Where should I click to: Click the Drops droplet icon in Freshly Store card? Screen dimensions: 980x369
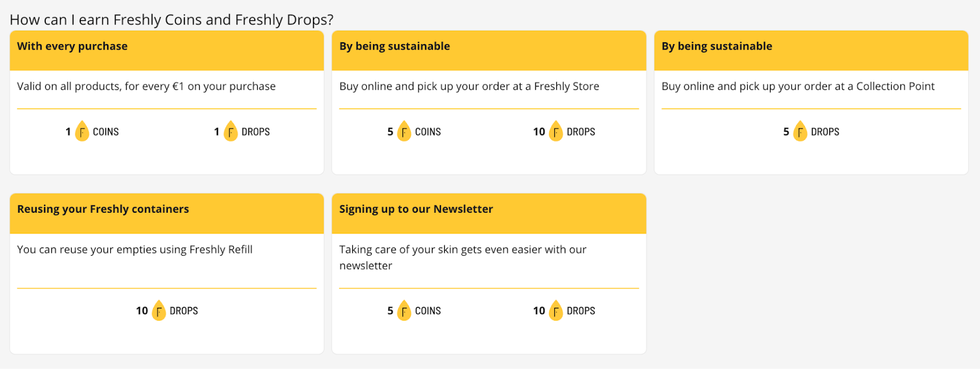tap(556, 131)
